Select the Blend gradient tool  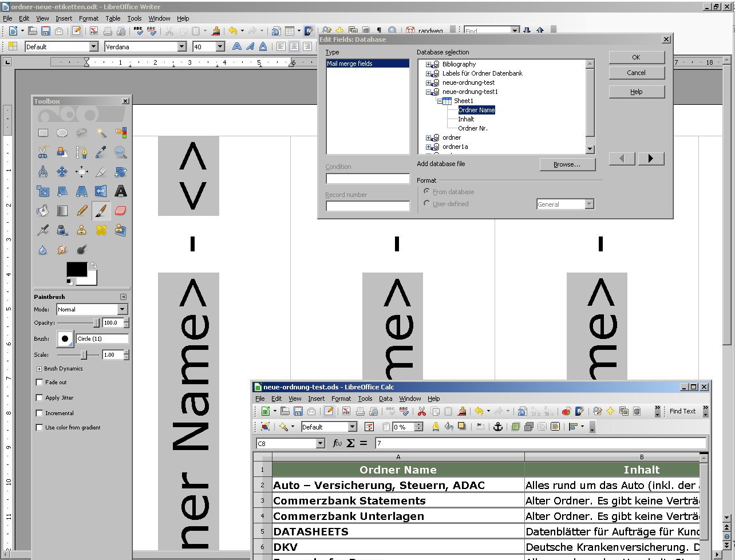(x=62, y=211)
